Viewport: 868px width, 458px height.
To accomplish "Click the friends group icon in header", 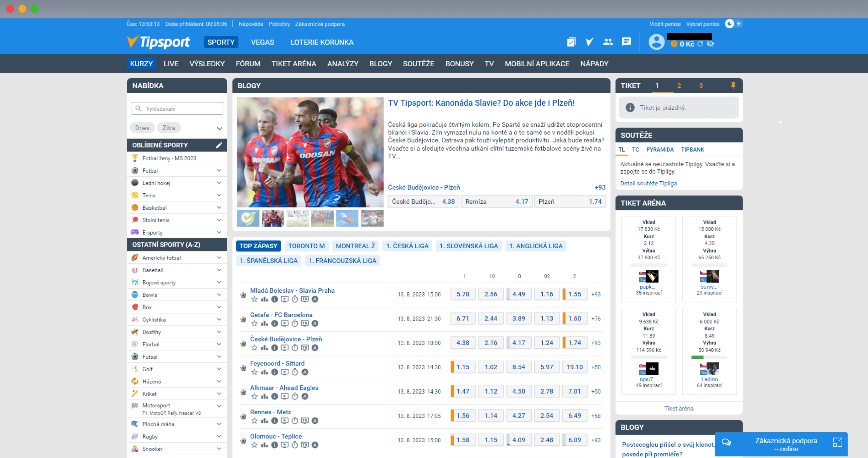I will click(x=608, y=42).
